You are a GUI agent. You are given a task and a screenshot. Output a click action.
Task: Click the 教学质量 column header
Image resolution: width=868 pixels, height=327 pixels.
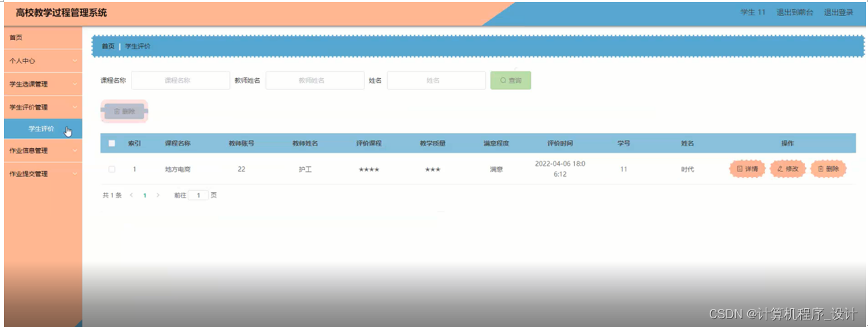click(433, 143)
